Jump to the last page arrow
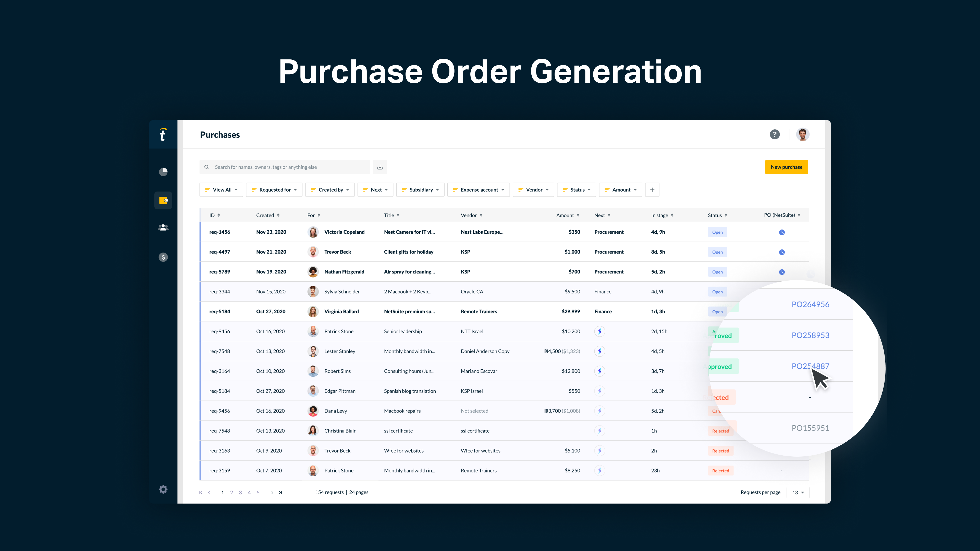This screenshot has width=980, height=551. [280, 492]
